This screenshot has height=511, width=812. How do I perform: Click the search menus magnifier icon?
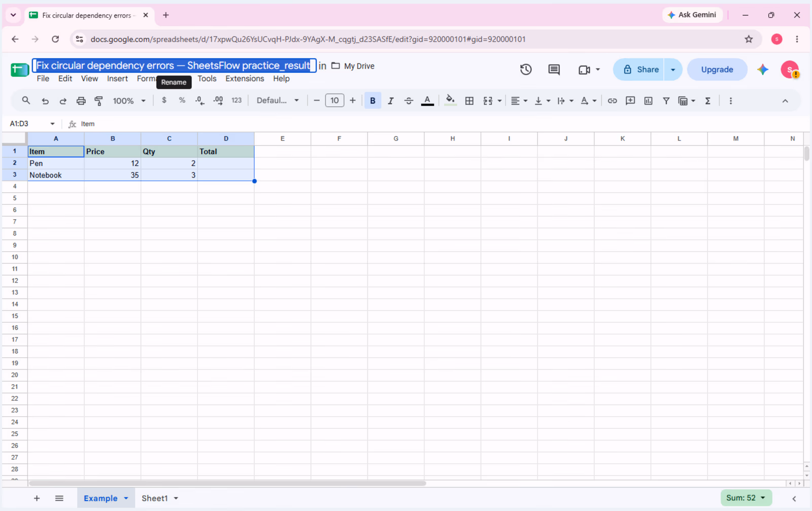(26, 100)
